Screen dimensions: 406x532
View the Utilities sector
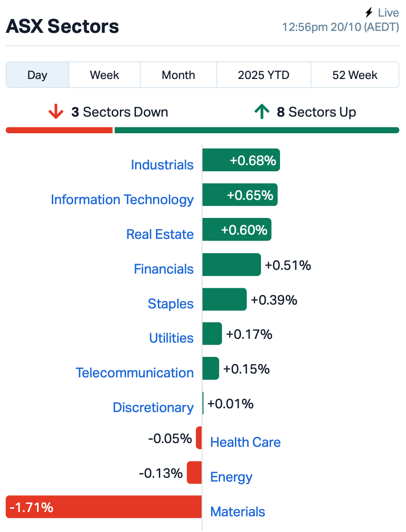171,338
